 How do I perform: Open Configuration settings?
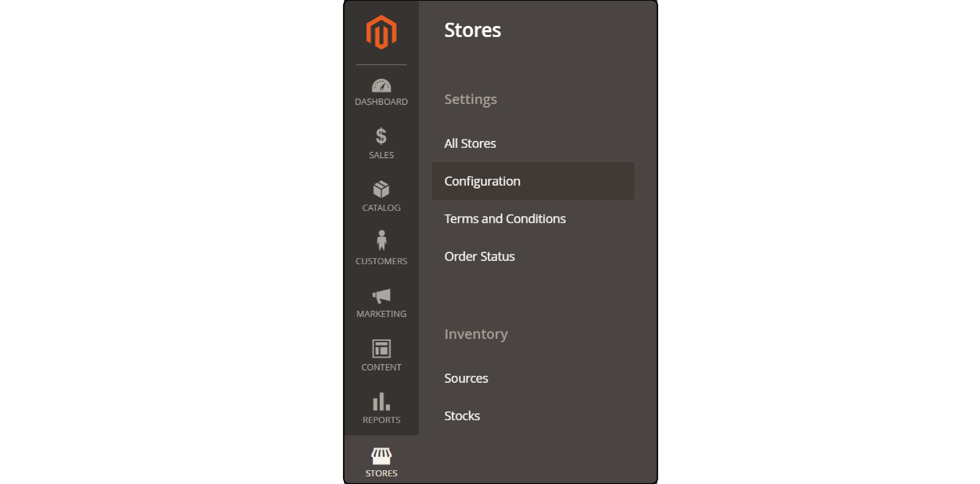(x=481, y=181)
